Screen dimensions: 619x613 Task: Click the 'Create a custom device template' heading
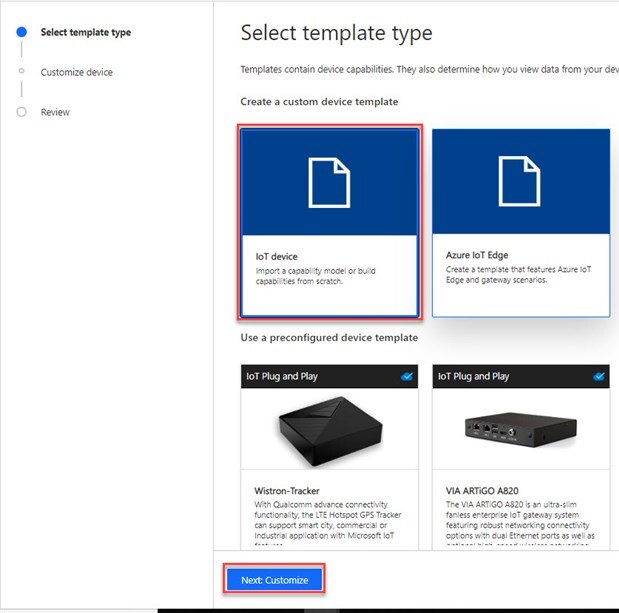319,102
